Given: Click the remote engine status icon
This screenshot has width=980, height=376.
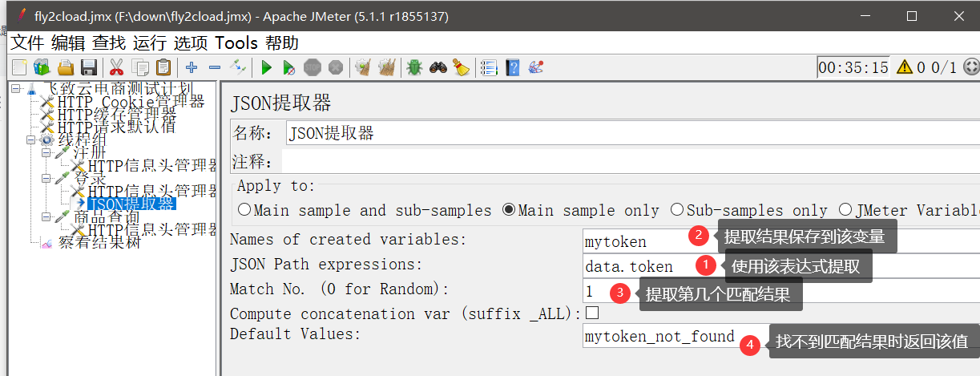Looking at the screenshot, I should 971,67.
